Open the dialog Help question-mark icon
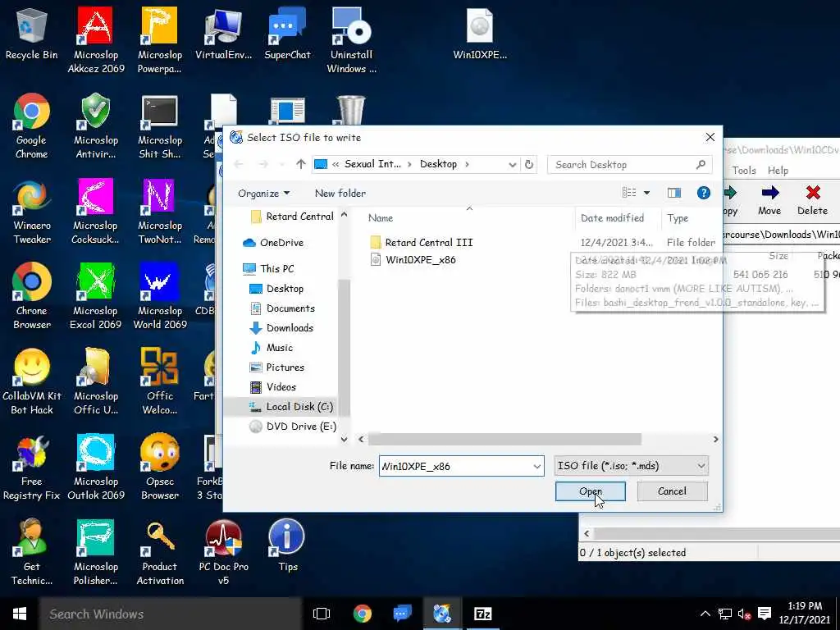 tap(703, 193)
